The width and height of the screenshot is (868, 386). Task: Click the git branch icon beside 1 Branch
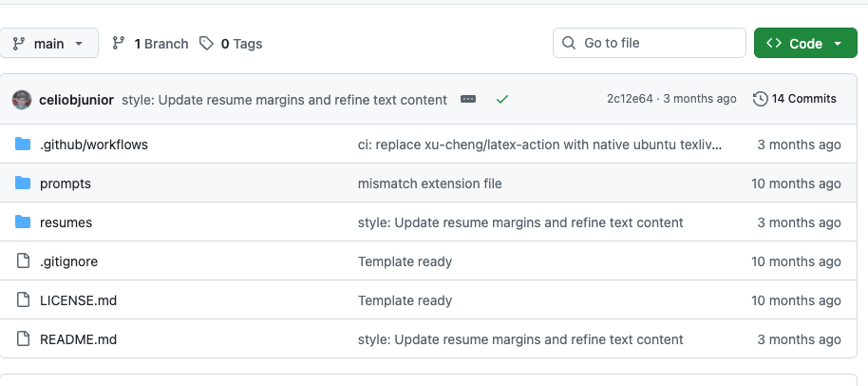point(119,43)
